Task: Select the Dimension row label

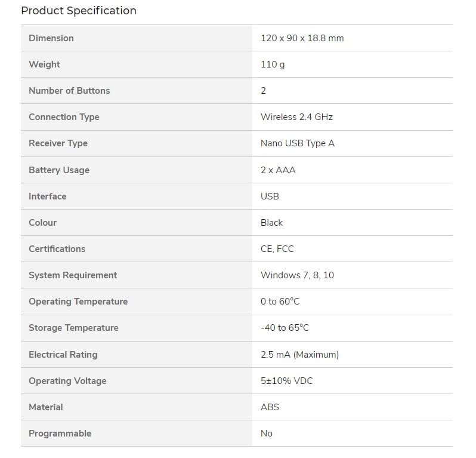Action: pyautogui.click(x=51, y=38)
